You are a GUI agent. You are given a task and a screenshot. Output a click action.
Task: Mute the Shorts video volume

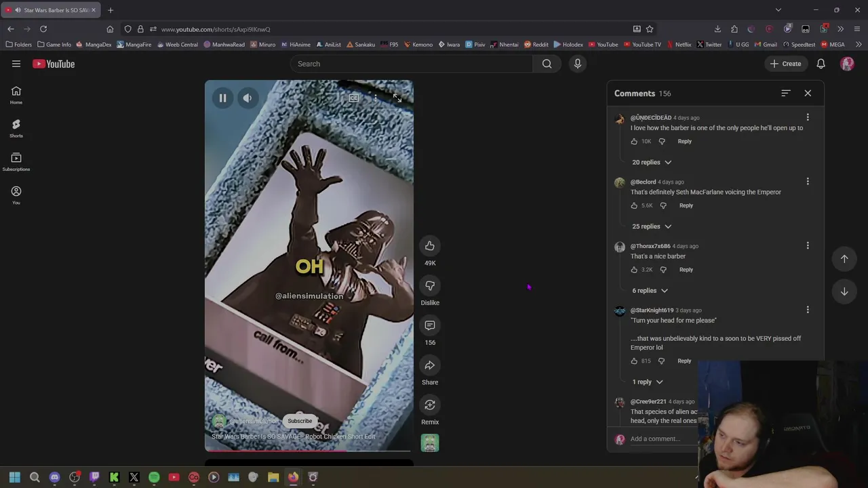[248, 98]
